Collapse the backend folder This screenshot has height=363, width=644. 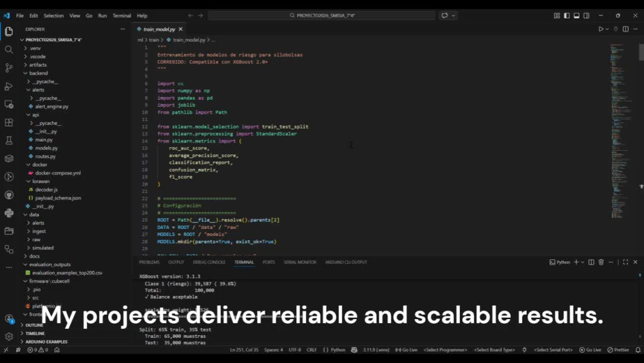(x=38, y=73)
